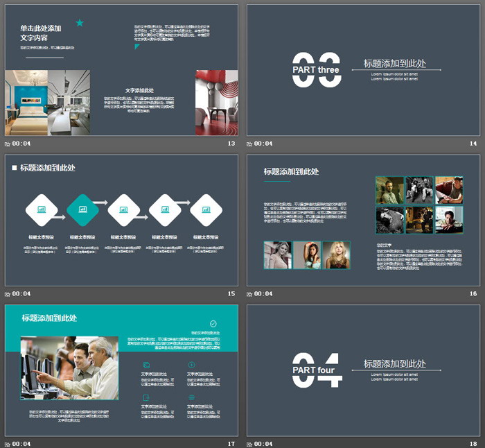This screenshot has width=485, height=448.
Task: Click the checkmark circle icon on slide 17
Action: pos(213,323)
